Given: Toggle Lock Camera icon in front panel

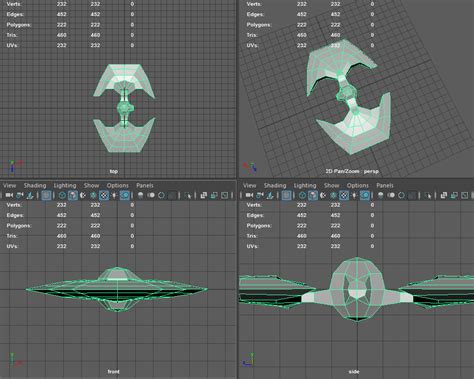Looking at the screenshot, I should coord(20,195).
